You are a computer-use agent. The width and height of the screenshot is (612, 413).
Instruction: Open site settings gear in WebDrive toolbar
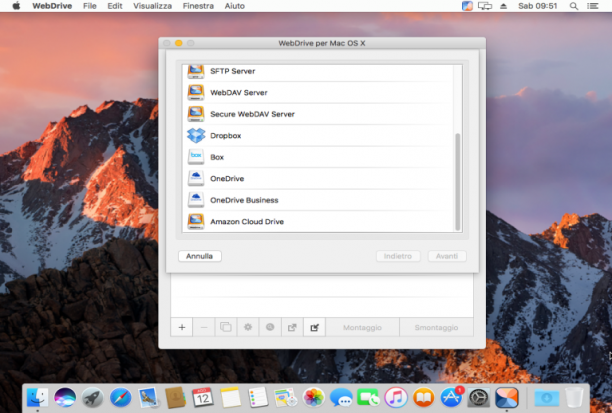248,327
